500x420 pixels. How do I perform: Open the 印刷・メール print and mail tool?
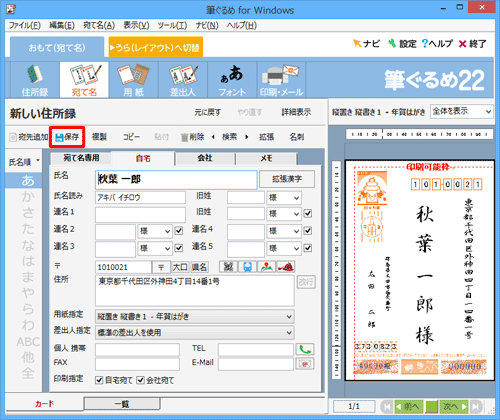[281, 80]
